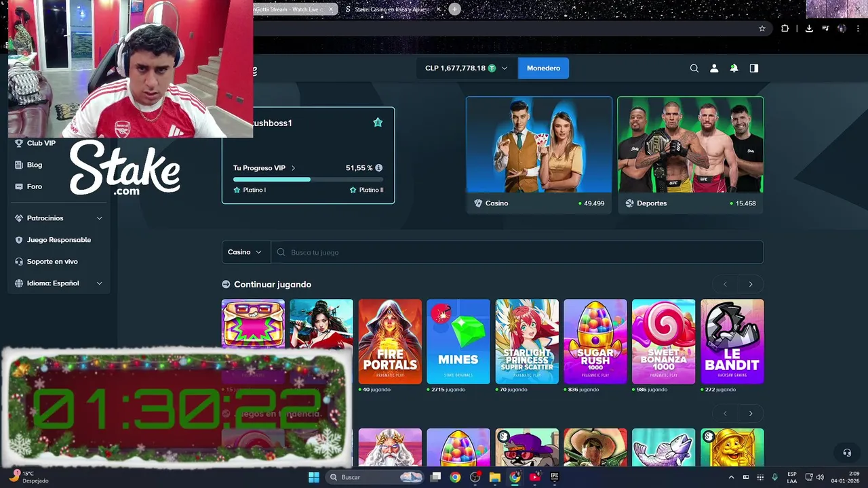Click the Continuar jugando heading
This screenshot has height=488, width=868.
[273, 285]
